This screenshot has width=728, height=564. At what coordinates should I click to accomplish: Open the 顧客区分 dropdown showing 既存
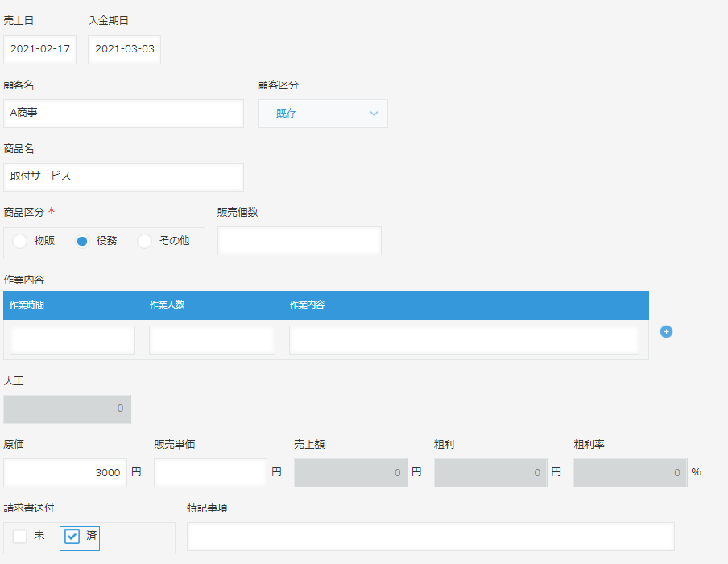(322, 114)
